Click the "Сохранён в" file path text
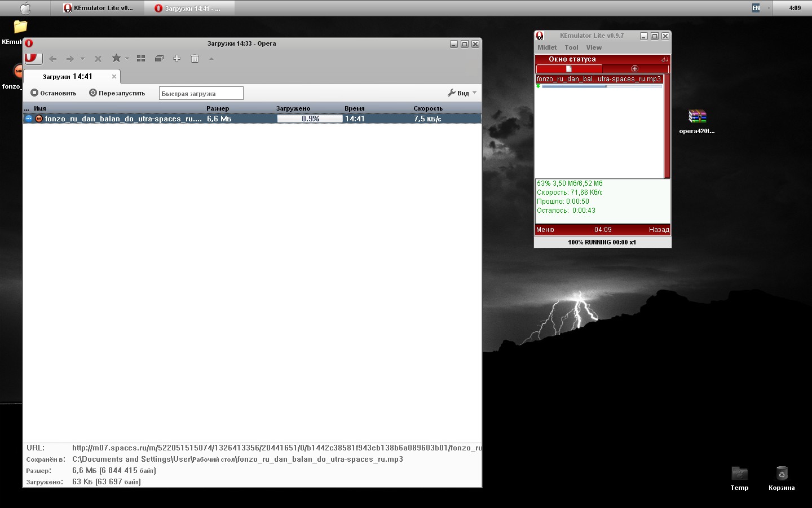This screenshot has height=508, width=812. coord(237,459)
